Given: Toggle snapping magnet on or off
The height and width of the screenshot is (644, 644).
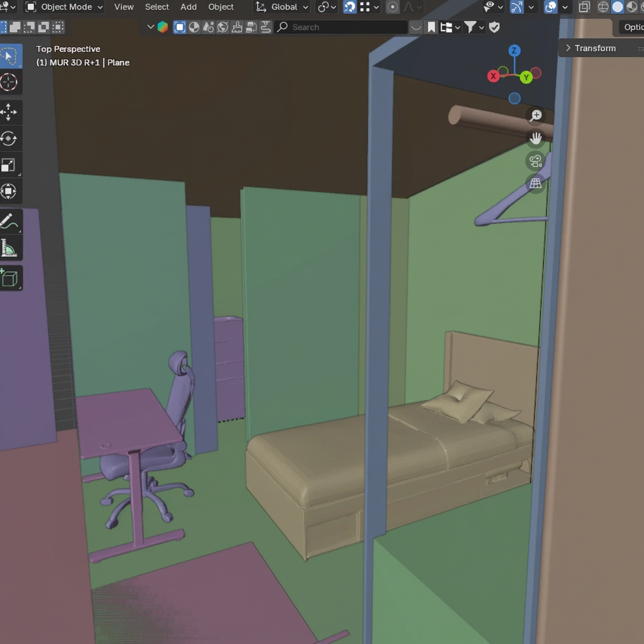Looking at the screenshot, I should click(350, 7).
